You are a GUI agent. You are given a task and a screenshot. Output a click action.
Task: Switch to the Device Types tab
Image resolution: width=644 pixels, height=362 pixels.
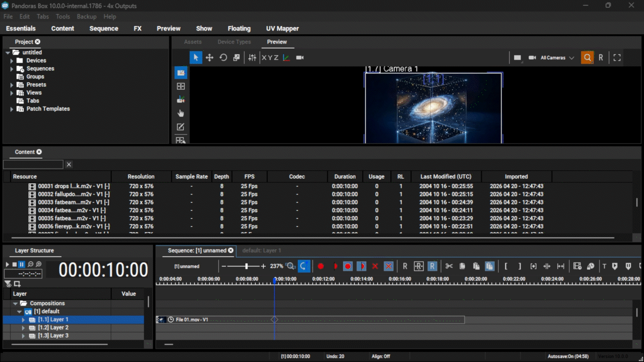click(234, 42)
